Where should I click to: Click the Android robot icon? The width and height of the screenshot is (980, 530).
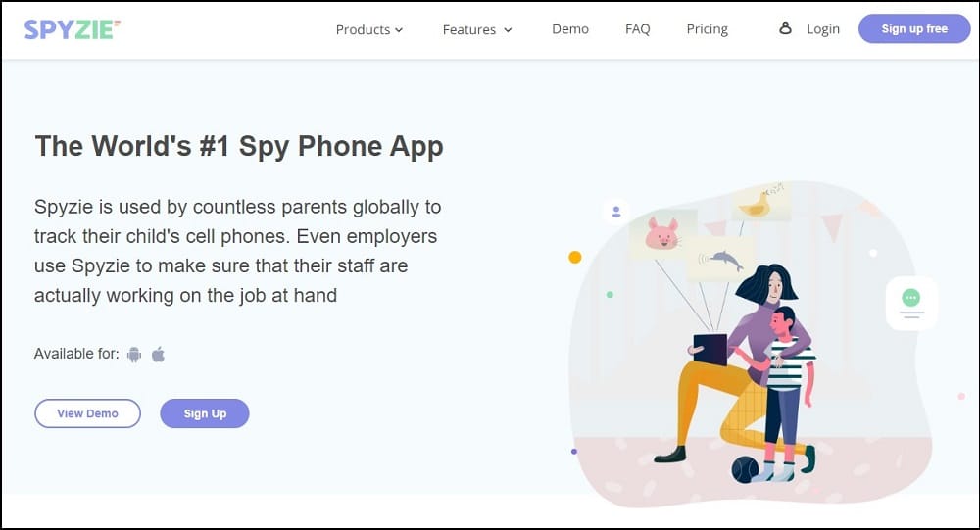133,355
